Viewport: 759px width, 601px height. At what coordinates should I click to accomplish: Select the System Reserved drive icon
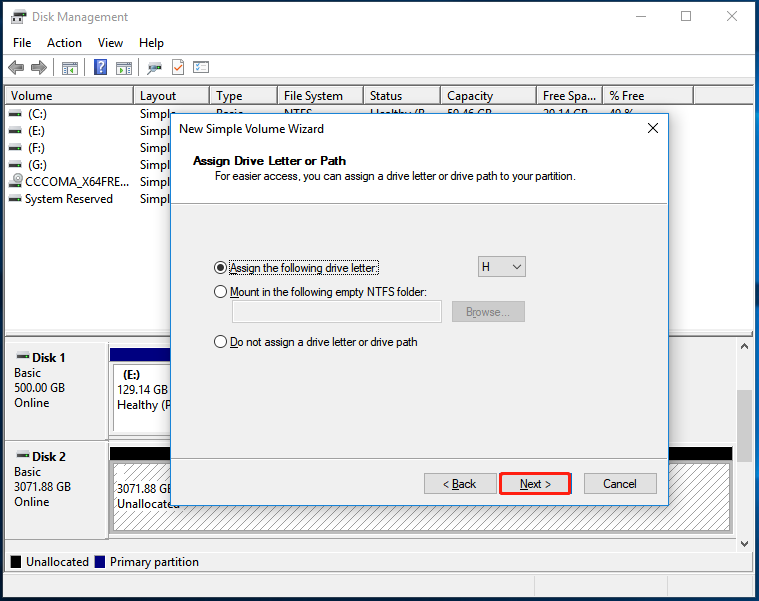15,198
